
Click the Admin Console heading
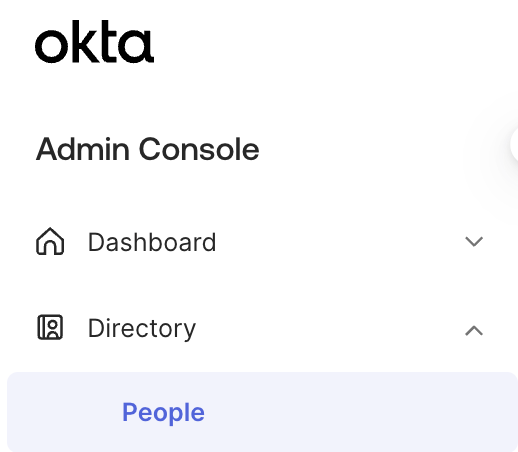tap(147, 149)
